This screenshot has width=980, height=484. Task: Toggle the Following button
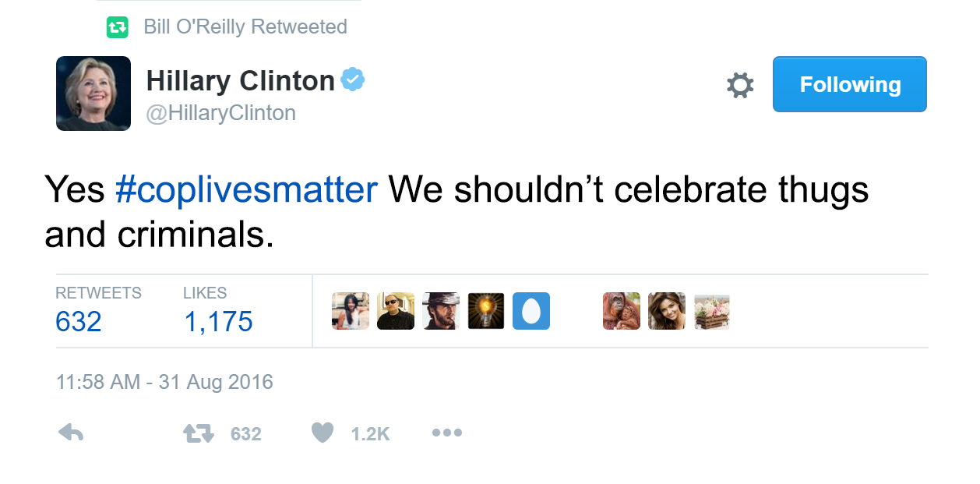coord(849,84)
